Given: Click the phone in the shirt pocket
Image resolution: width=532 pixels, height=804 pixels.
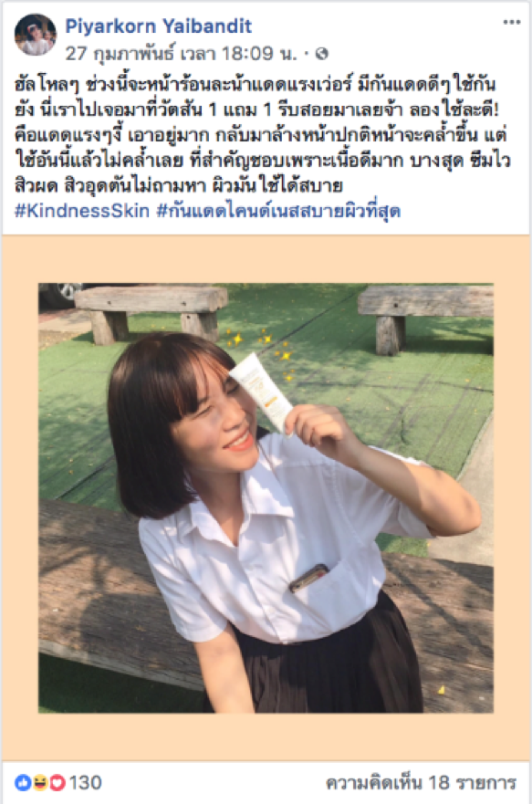Looking at the screenshot, I should [308, 578].
